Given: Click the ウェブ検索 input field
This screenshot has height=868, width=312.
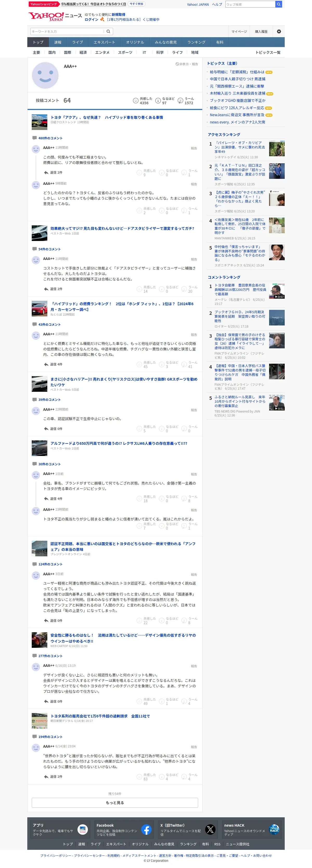Looking at the screenshot, I should 250,4.
